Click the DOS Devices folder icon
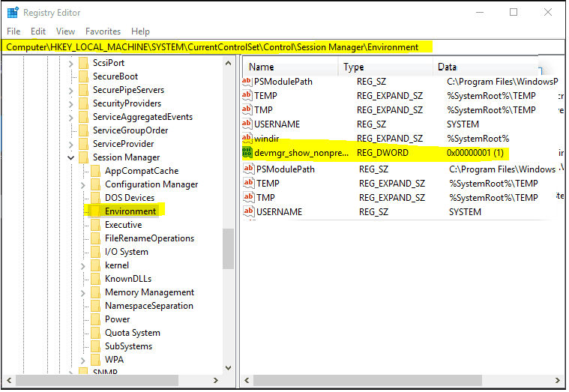The height and width of the screenshot is (392, 569). click(x=95, y=197)
